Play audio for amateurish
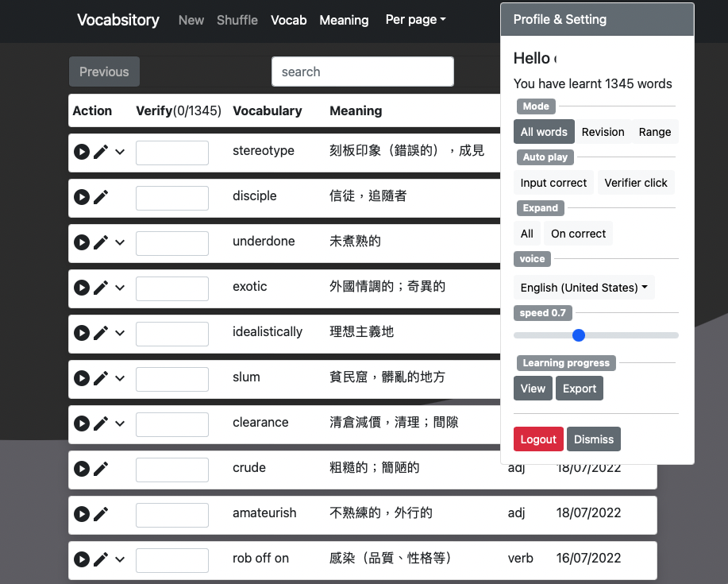This screenshot has height=584, width=728. pos(81,514)
